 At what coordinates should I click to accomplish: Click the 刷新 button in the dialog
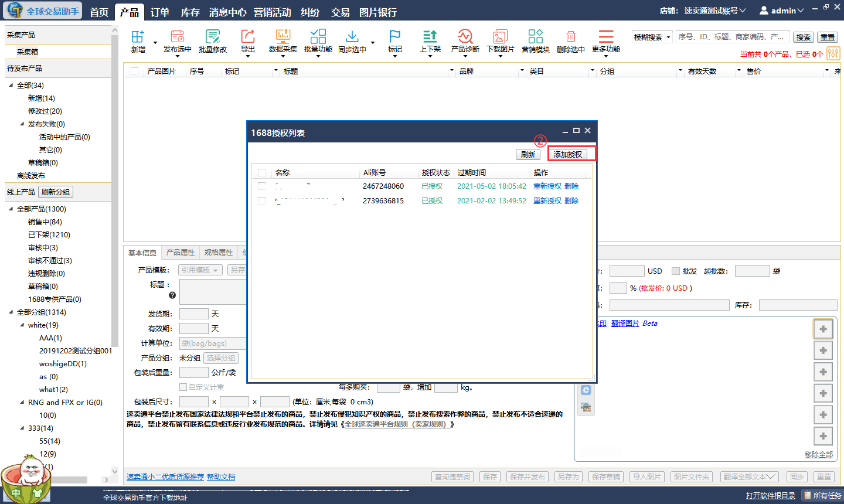point(528,154)
